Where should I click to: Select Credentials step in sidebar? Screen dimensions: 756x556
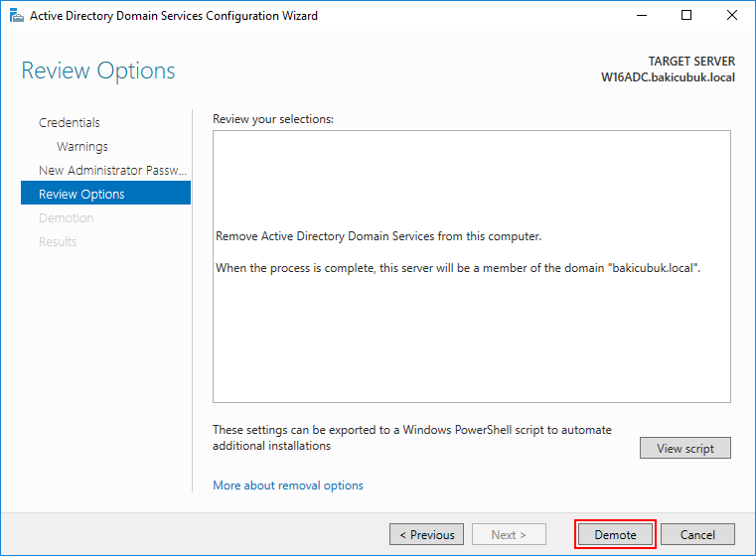coord(70,122)
